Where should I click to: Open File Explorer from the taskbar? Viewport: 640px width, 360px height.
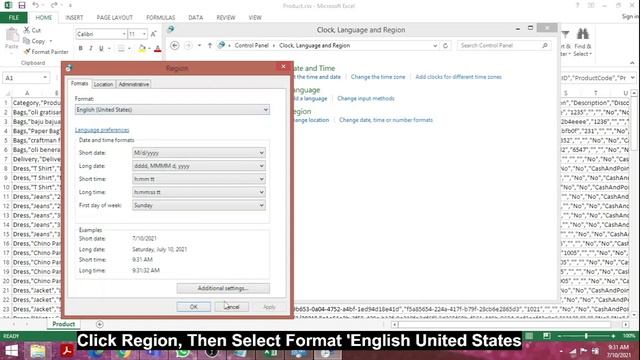point(38,351)
